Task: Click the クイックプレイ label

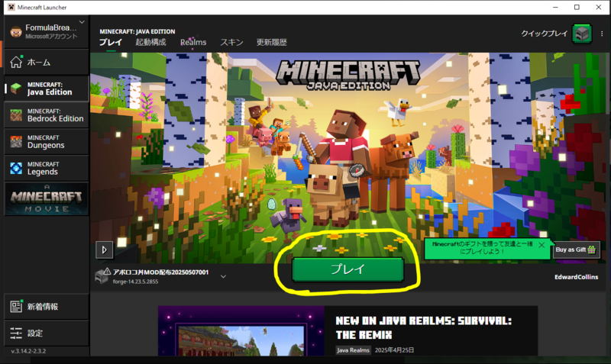Action: (545, 34)
